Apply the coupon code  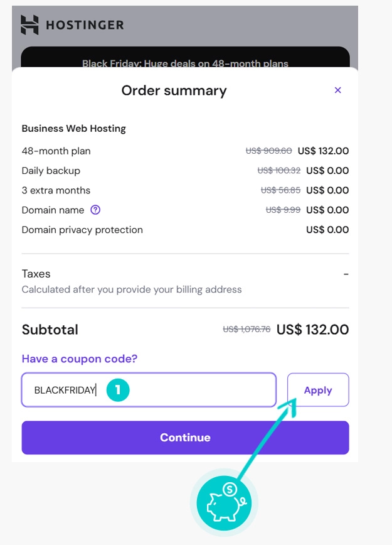pyautogui.click(x=318, y=390)
